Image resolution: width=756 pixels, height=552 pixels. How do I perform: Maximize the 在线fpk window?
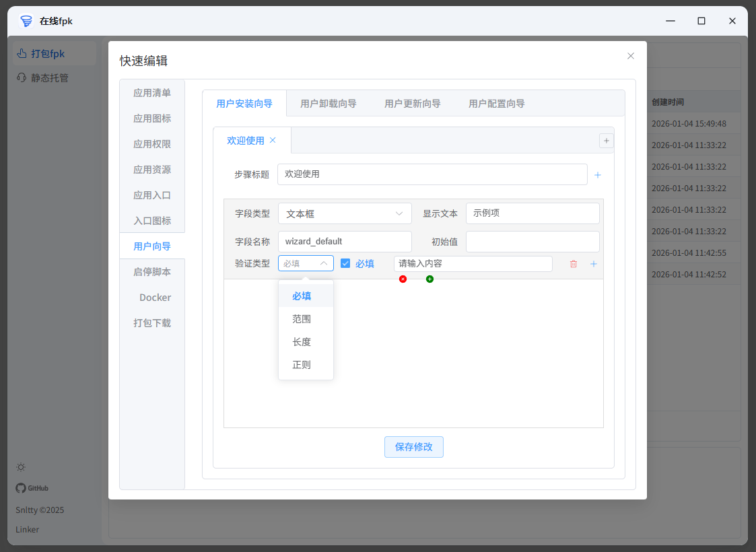click(701, 21)
